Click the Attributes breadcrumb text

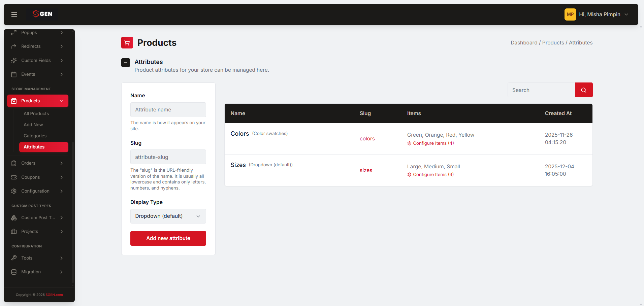pyautogui.click(x=581, y=43)
